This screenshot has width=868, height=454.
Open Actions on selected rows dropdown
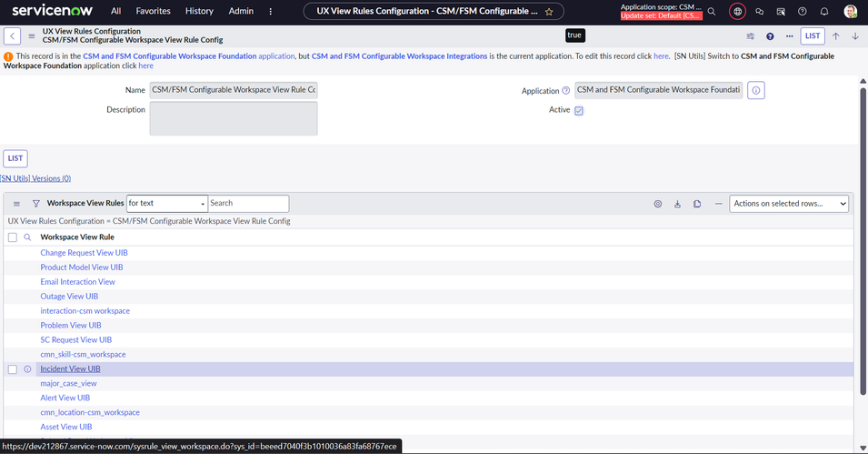pyautogui.click(x=789, y=204)
